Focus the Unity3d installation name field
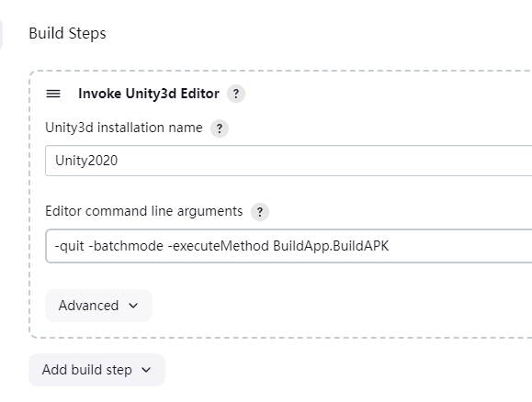 (289, 161)
